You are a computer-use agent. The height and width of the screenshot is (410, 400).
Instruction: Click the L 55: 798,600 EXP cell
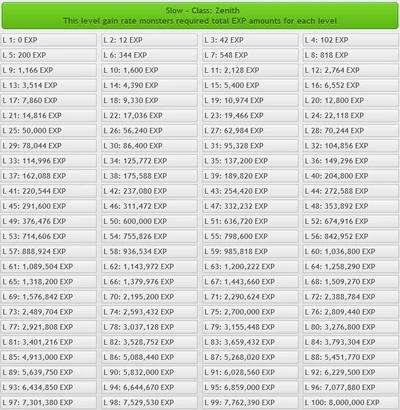click(250, 236)
